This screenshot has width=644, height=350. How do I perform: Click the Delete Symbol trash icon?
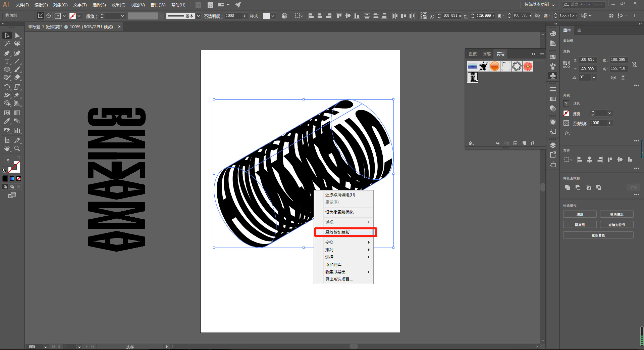pos(533,143)
